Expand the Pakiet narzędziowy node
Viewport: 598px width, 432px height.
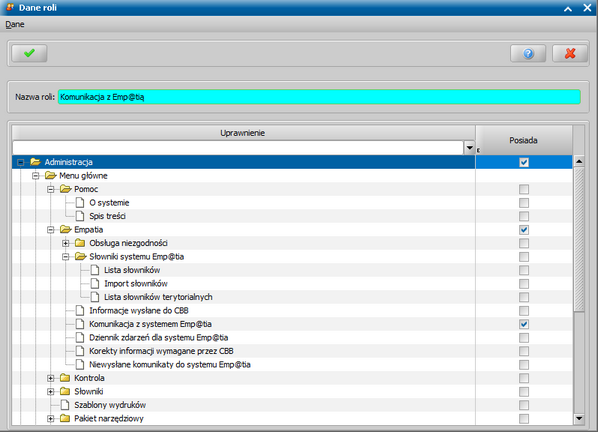(50, 419)
